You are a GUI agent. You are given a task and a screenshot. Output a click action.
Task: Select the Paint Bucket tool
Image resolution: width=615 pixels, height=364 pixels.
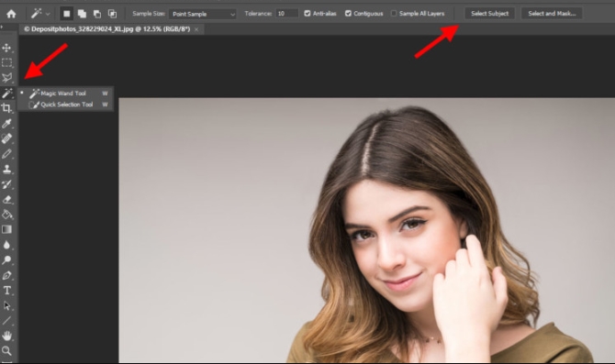6,215
